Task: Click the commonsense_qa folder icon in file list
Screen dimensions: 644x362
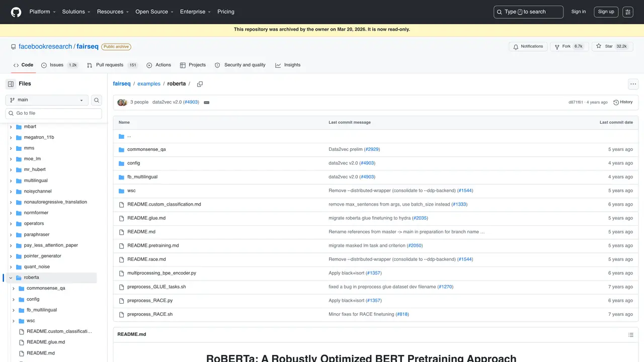Action: (x=121, y=150)
